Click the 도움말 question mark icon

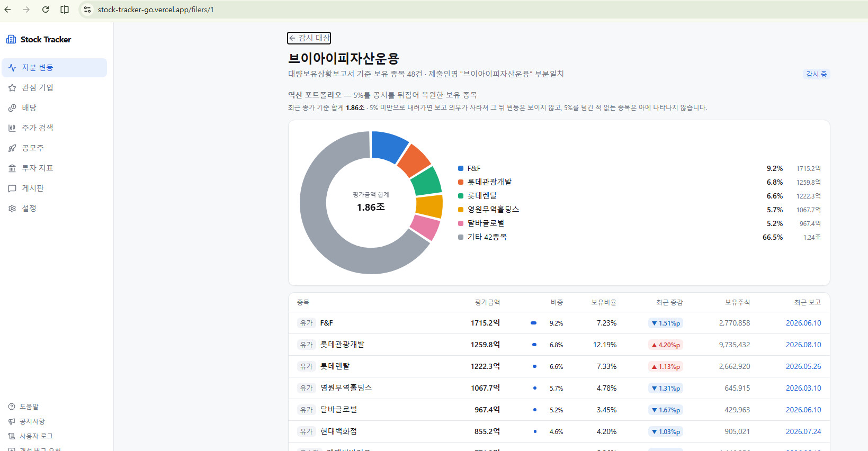[x=12, y=407]
